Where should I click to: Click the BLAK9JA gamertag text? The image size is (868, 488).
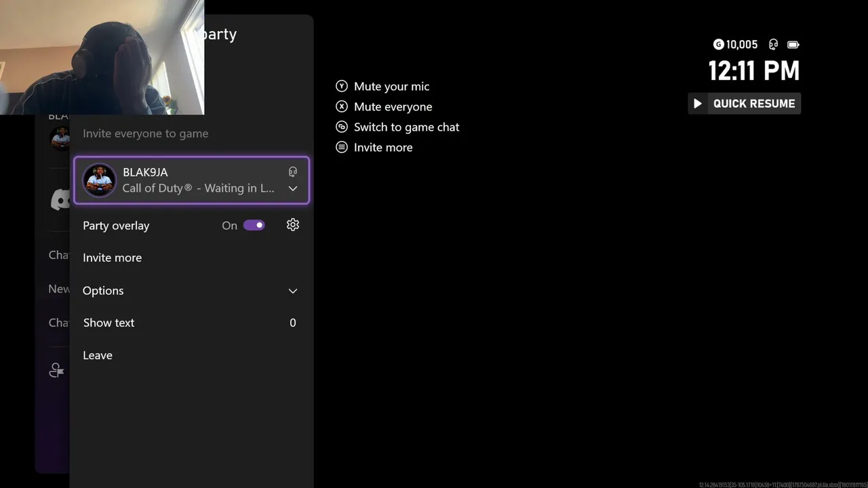145,172
